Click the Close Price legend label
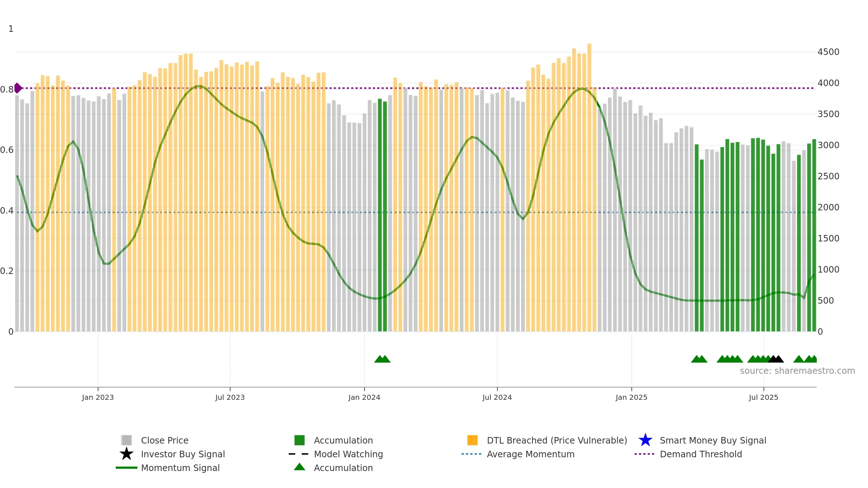Image resolution: width=868 pixels, height=488 pixels. click(165, 440)
